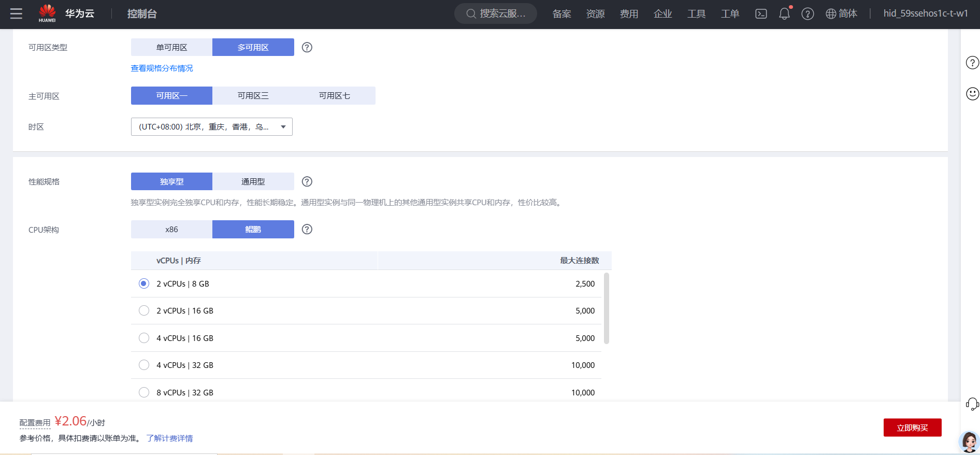The height and width of the screenshot is (455, 980).
Task: Click the 立即购买 button
Action: 912,428
